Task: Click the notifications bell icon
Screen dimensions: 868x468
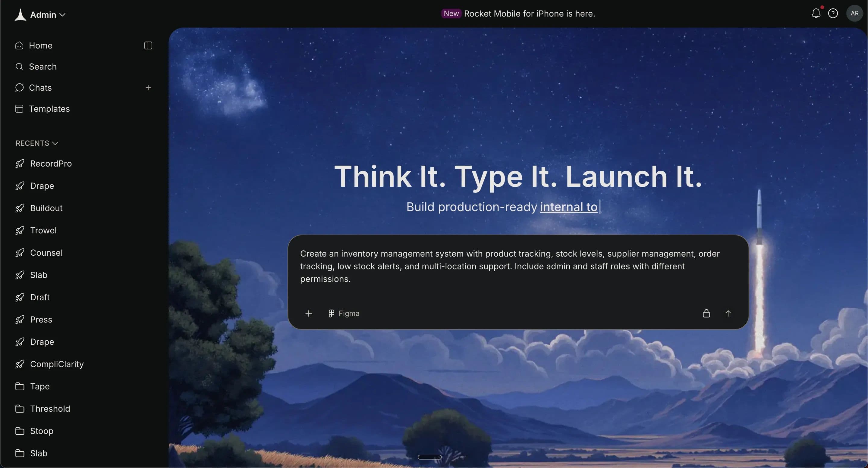Action: [816, 14]
